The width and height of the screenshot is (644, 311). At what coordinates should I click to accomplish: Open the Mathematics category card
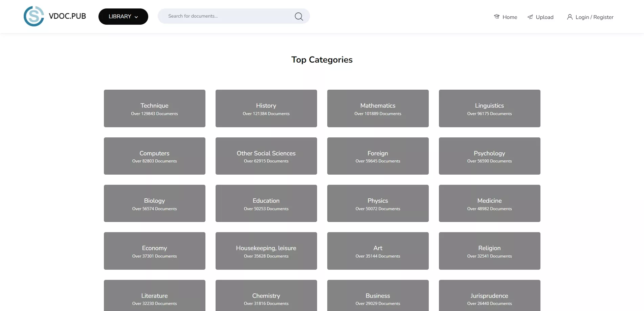378,108
